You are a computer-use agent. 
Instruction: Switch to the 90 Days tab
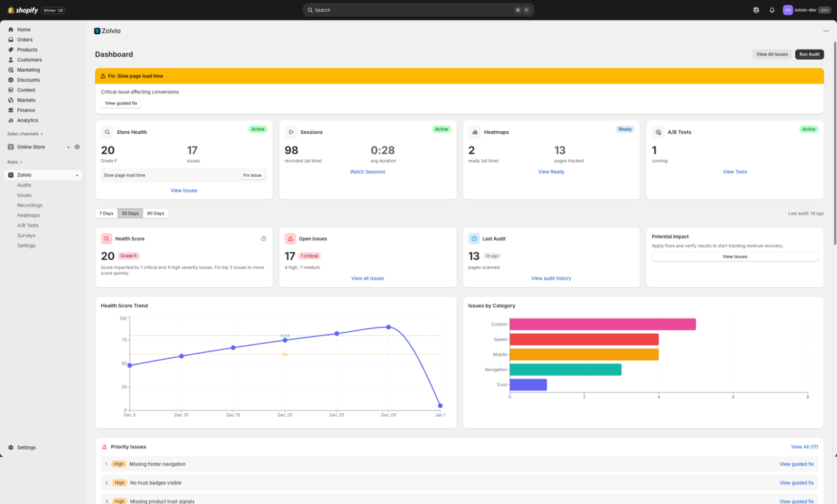pos(154,213)
